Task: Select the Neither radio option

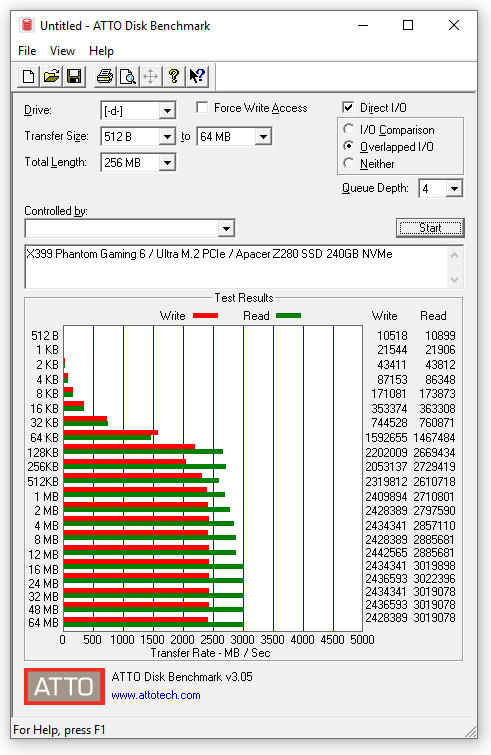Action: [x=349, y=163]
